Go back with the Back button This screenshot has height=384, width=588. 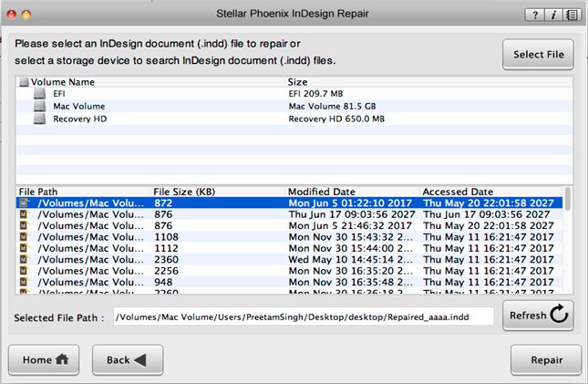(x=128, y=360)
